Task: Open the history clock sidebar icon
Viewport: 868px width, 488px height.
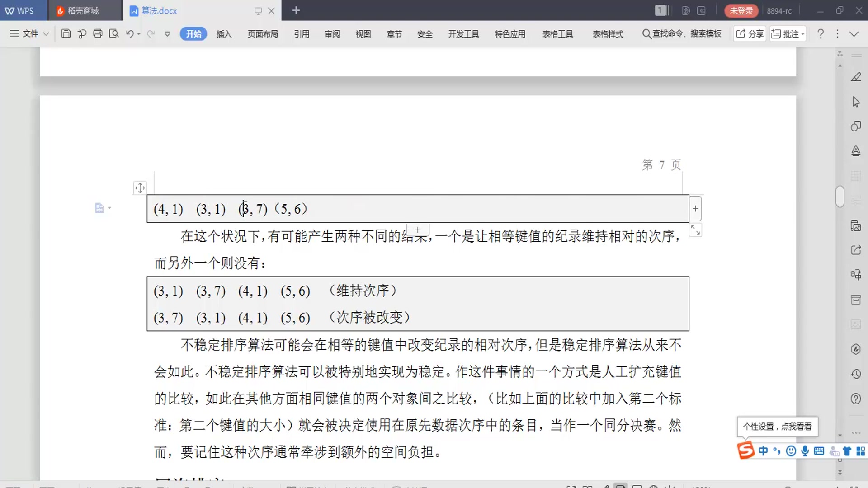Action: pyautogui.click(x=856, y=374)
